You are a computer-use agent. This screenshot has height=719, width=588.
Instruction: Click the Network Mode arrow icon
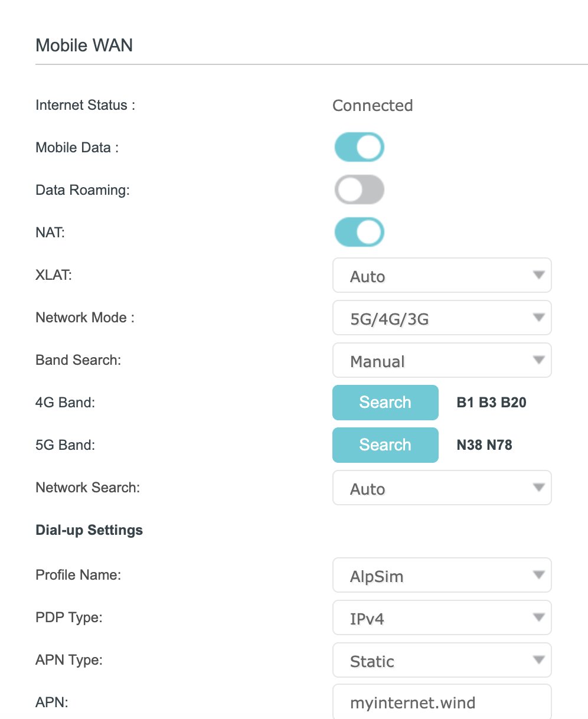coord(538,318)
